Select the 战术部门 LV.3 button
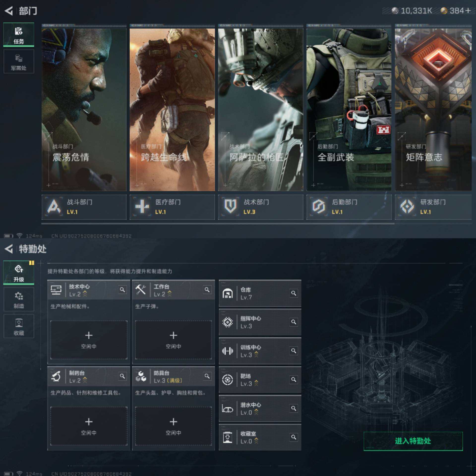This screenshot has height=476, width=476. (x=260, y=207)
